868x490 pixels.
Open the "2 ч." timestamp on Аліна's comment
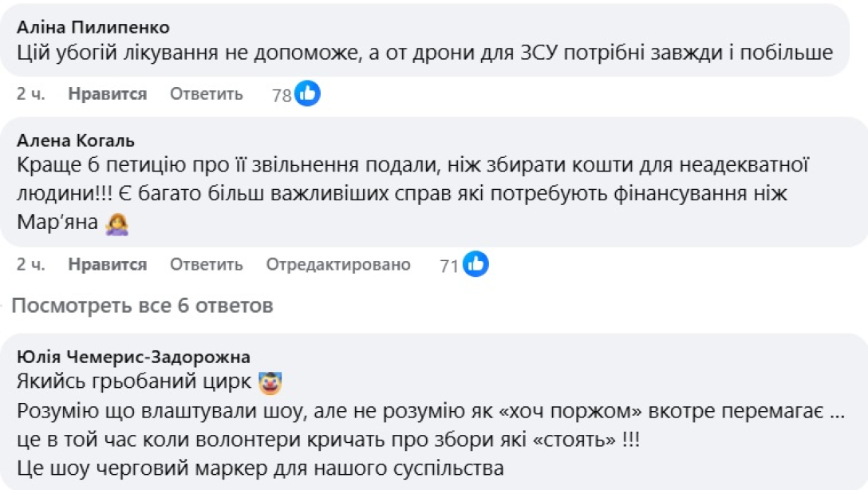pyautogui.click(x=31, y=94)
